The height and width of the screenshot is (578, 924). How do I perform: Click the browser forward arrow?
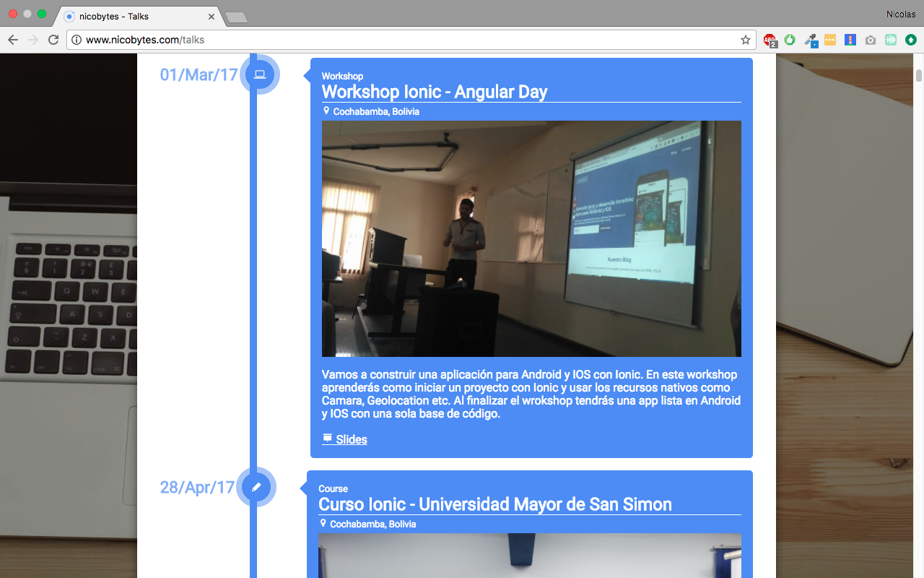(x=33, y=40)
